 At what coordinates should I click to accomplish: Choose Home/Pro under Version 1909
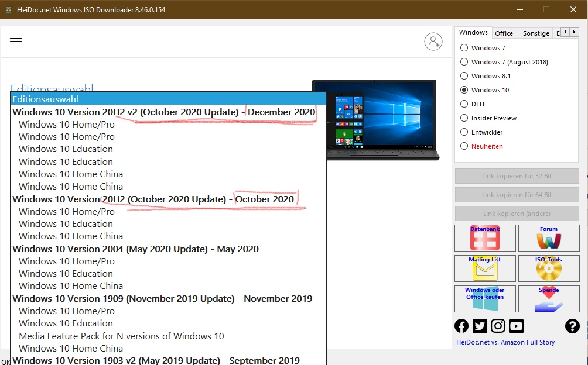[168, 311]
